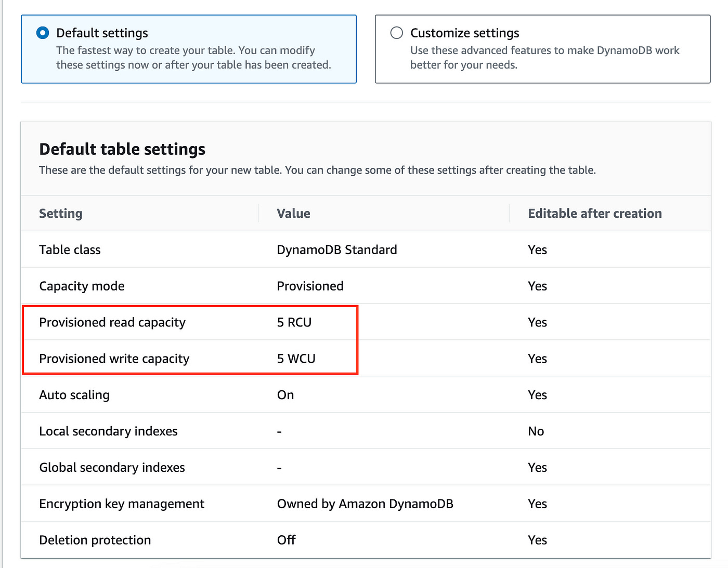The image size is (728, 568).
Task: Click the Provisioned read capacity label
Action: 112,323
